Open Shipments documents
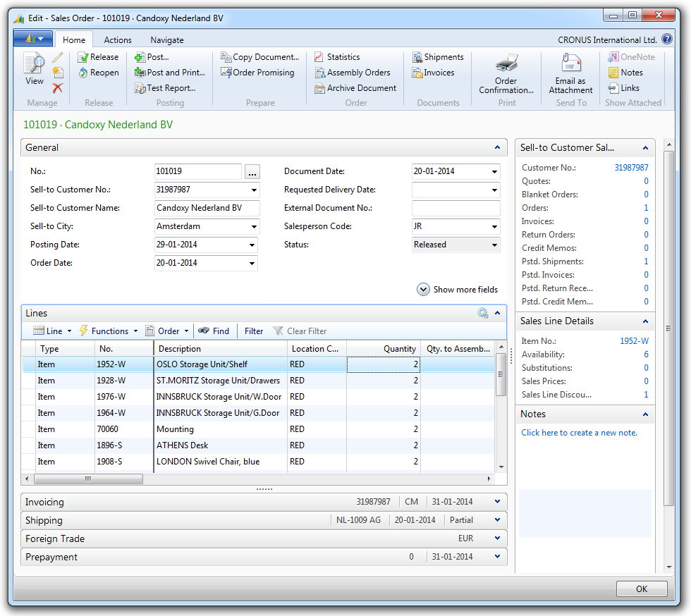691x616 pixels. tap(438, 57)
